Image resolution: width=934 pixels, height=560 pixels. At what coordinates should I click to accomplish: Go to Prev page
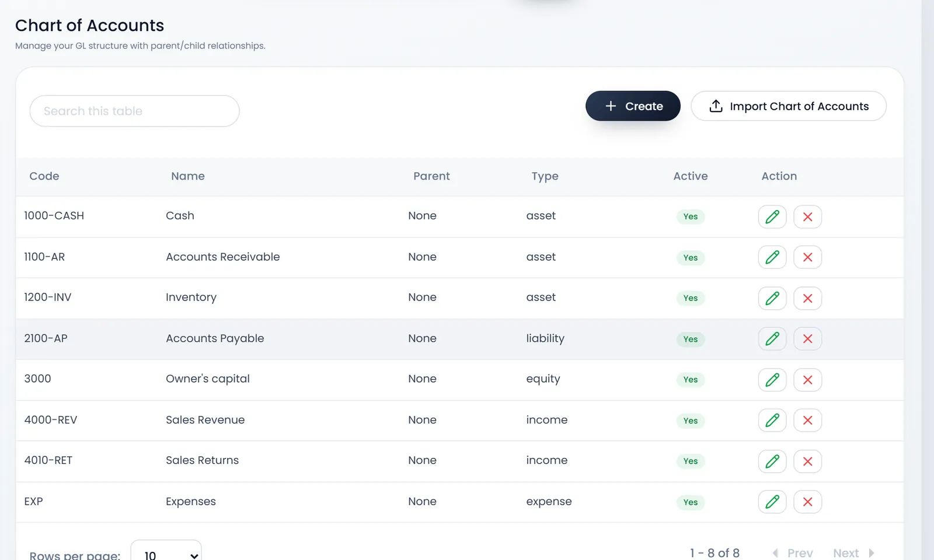[x=793, y=553]
